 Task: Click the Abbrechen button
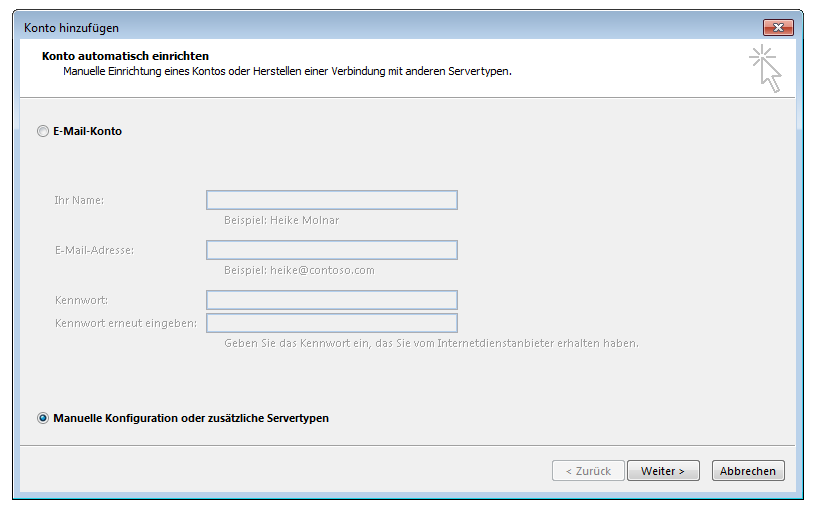[748, 471]
